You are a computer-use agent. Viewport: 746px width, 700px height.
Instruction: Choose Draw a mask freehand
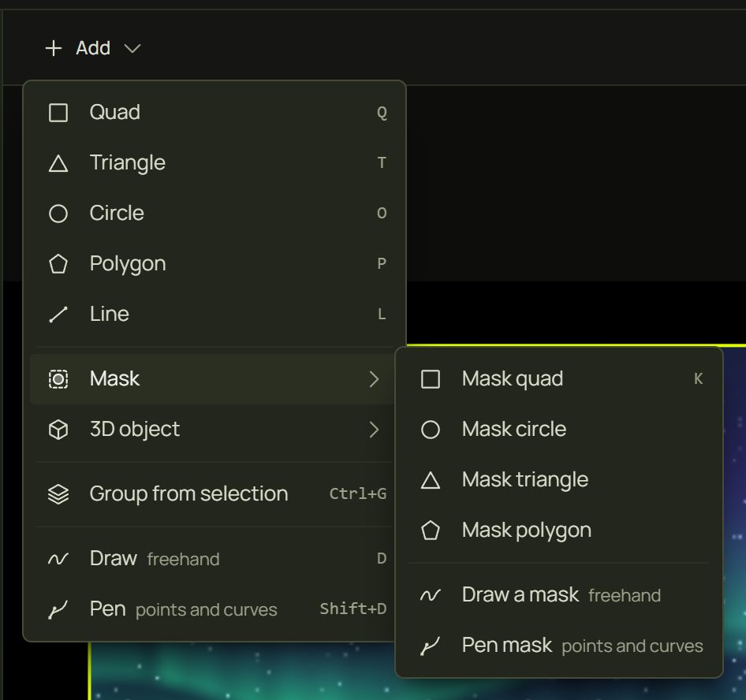pyautogui.click(x=559, y=595)
